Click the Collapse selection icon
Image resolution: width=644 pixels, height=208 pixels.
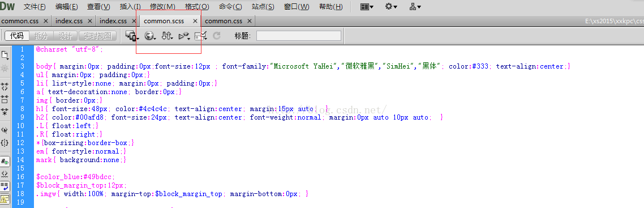click(x=5, y=99)
